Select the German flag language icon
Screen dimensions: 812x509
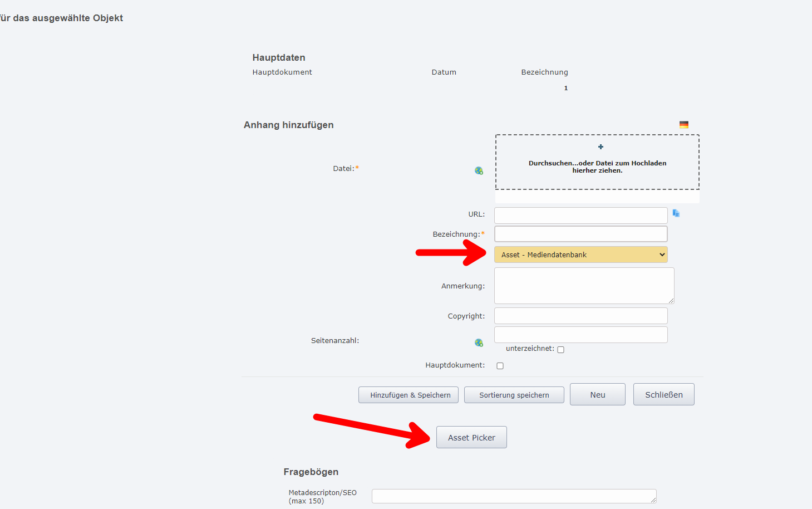click(x=683, y=124)
